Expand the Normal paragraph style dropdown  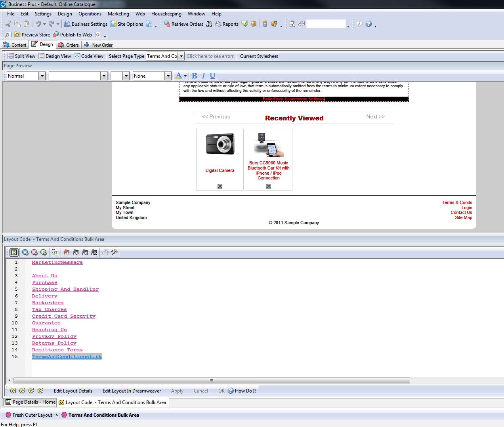pyautogui.click(x=42, y=76)
